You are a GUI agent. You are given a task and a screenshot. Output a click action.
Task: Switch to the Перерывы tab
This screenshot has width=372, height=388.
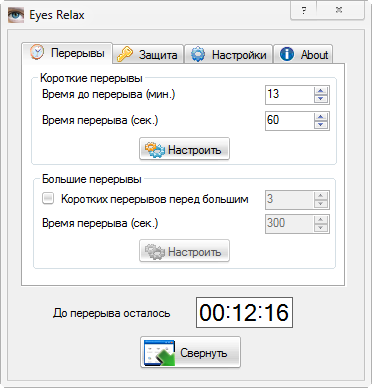67,53
